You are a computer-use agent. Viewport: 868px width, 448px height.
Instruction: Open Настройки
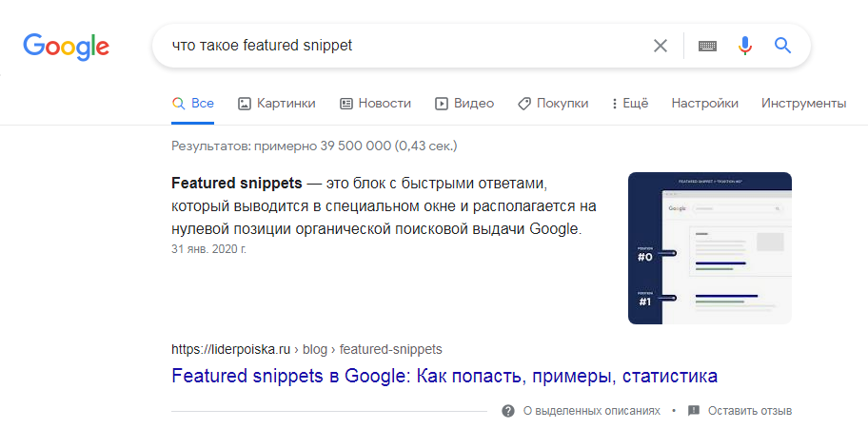coord(704,104)
